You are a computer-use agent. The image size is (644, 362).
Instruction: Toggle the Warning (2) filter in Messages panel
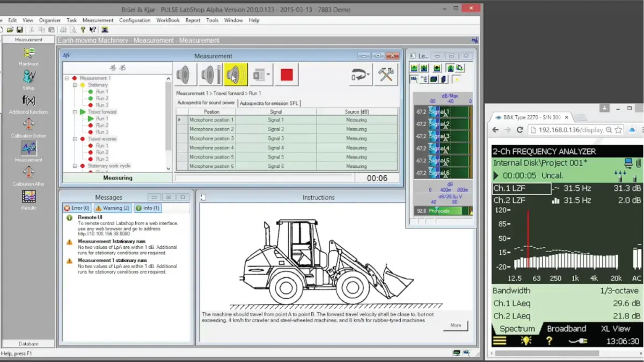[113, 208]
